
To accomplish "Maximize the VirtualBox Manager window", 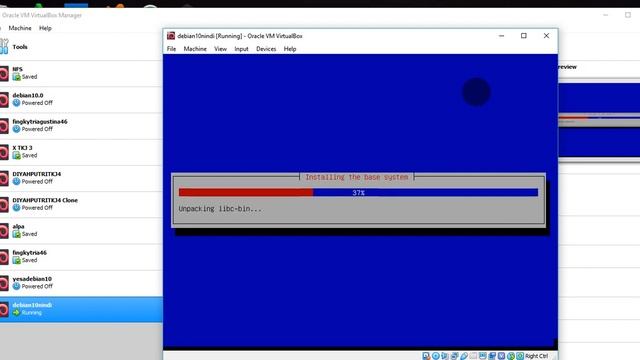I will 628,15.
